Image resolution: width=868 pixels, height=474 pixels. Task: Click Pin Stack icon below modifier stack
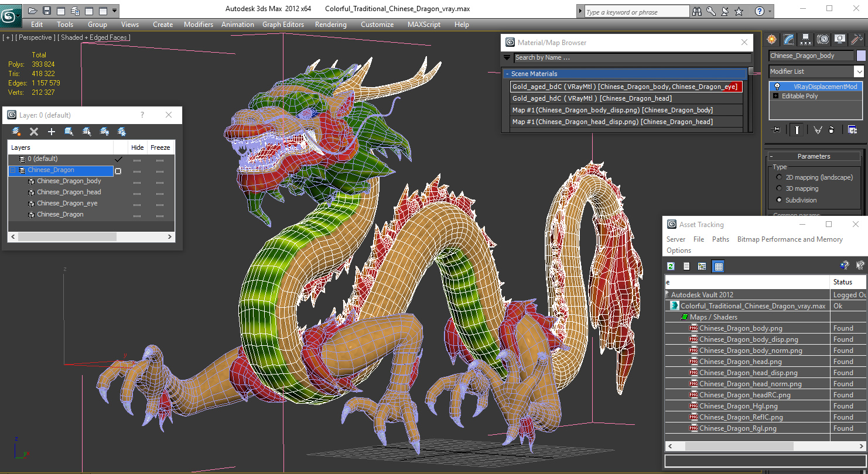(777, 130)
